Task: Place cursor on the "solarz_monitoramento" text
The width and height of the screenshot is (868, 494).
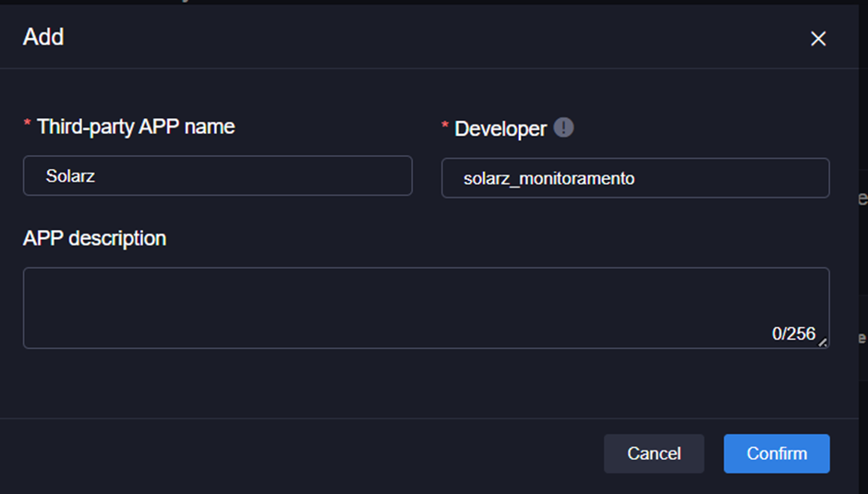Action: [549, 179]
